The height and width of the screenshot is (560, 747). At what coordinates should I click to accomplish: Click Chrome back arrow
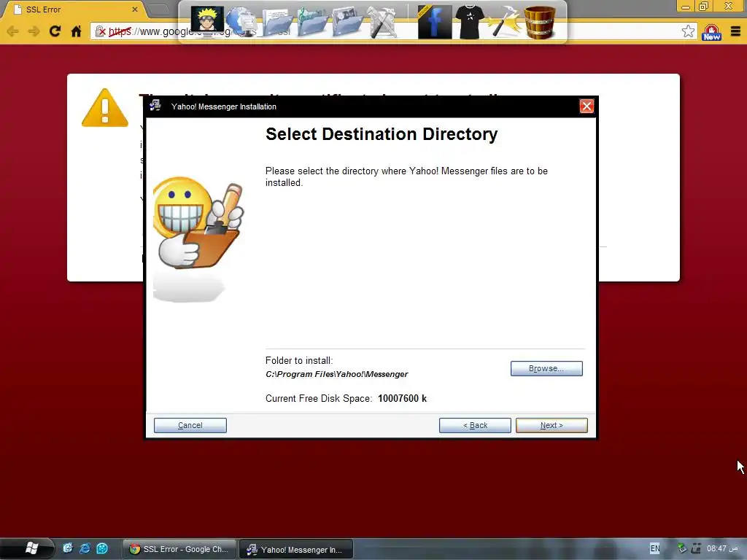(x=13, y=31)
